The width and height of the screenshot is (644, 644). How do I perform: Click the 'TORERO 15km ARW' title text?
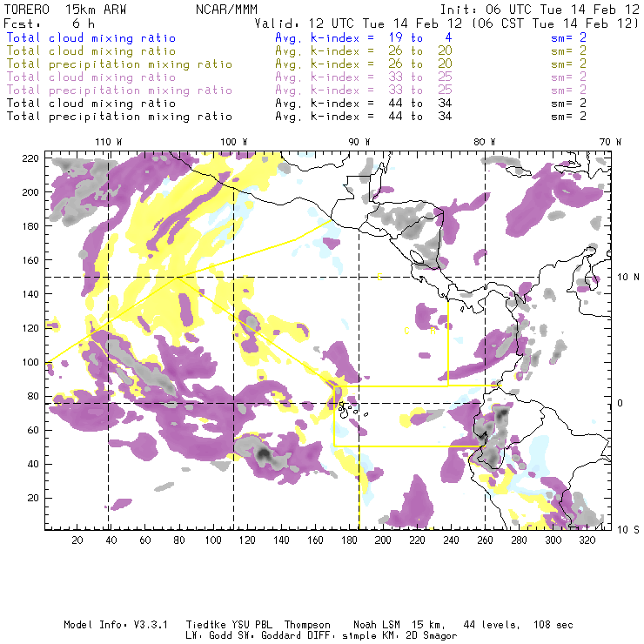tap(65, 10)
